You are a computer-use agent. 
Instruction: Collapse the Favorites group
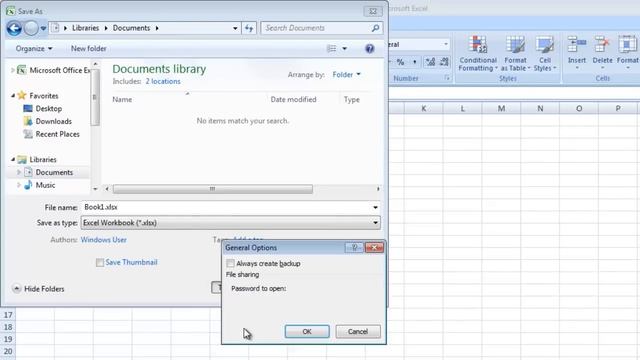(x=13, y=96)
